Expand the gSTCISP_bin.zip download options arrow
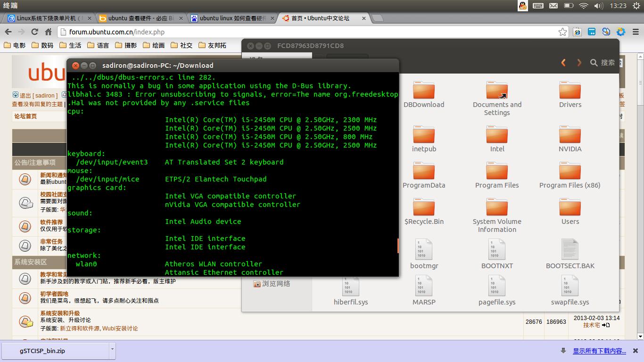644x362 pixels. 112,350
